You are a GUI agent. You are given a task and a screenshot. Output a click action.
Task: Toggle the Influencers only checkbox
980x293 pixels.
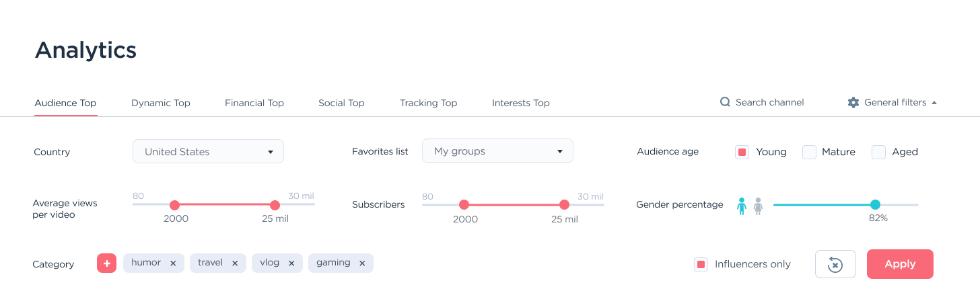click(701, 264)
